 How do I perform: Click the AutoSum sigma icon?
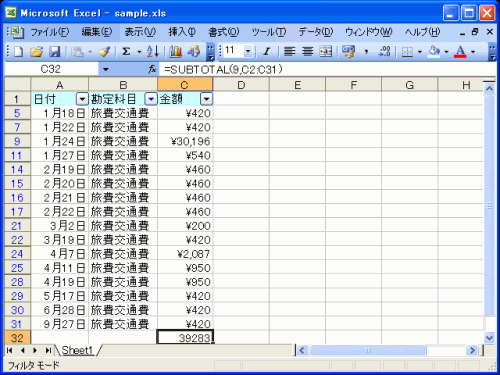(x=126, y=52)
